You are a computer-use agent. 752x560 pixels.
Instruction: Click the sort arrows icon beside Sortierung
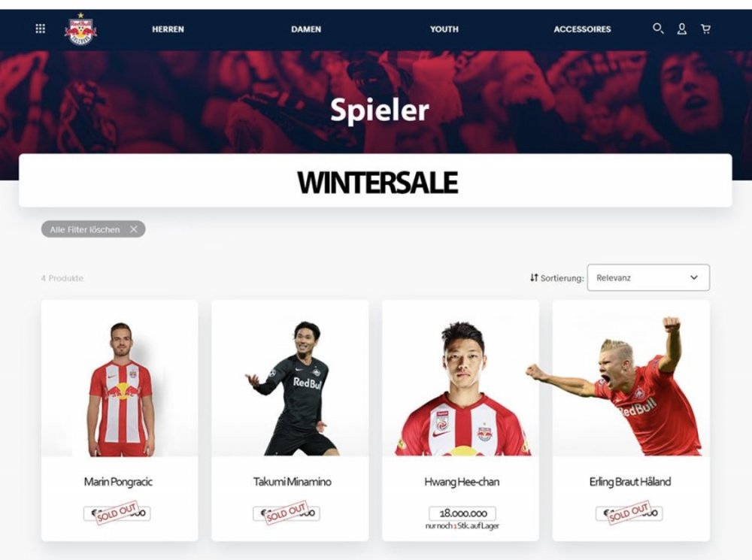tap(534, 277)
